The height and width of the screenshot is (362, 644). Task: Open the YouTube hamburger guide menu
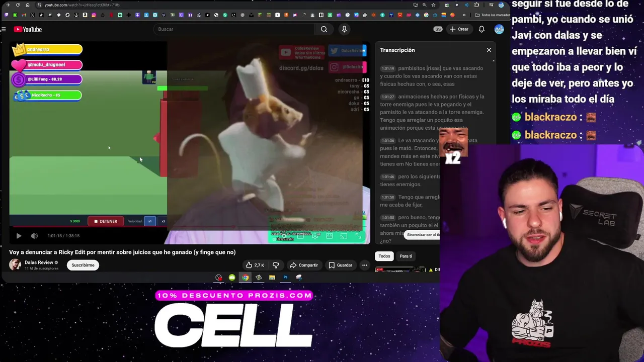point(4,29)
